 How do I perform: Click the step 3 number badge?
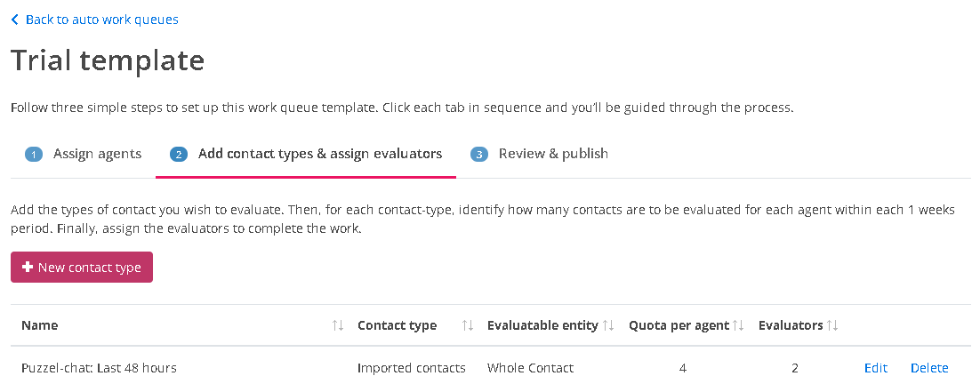click(479, 155)
